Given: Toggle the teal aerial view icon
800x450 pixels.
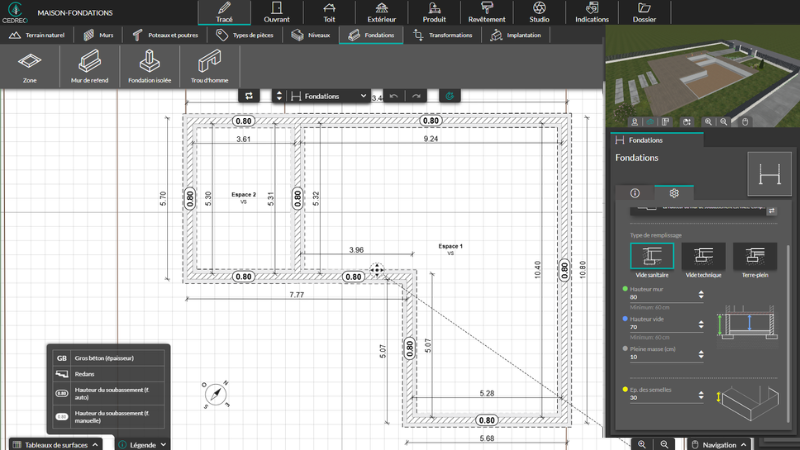Looking at the screenshot, I should [650, 122].
